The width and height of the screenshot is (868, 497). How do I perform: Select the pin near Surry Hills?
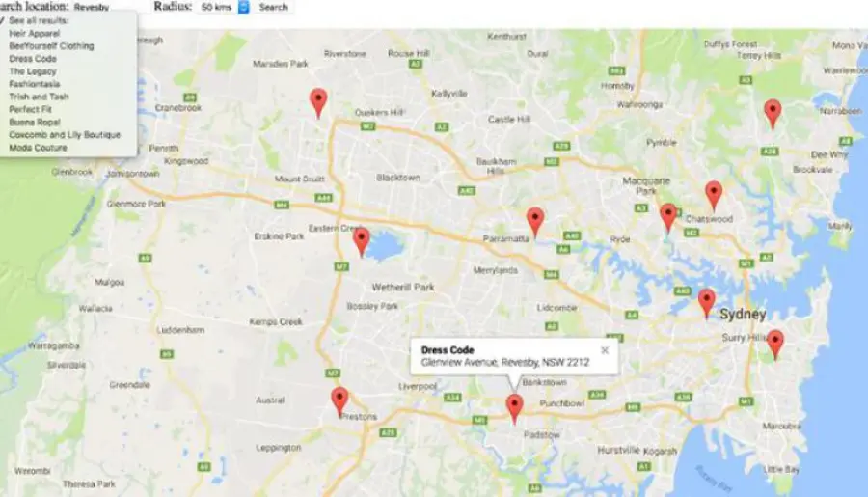[775, 345]
